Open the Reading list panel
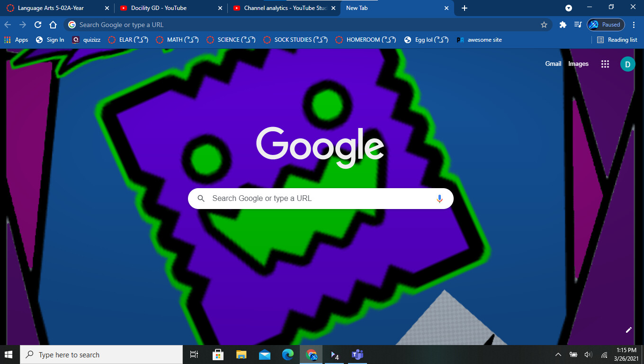The width and height of the screenshot is (644, 364). [617, 40]
